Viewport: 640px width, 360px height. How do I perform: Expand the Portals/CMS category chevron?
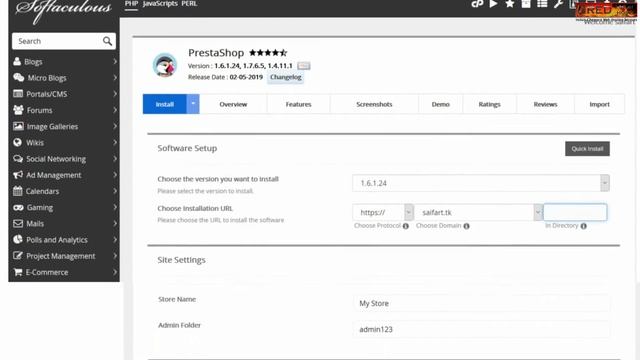115,94
